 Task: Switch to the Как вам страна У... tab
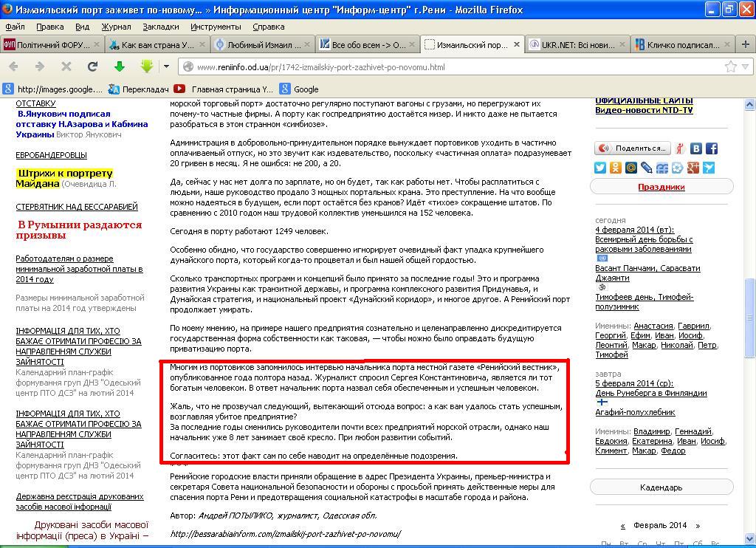point(157,45)
